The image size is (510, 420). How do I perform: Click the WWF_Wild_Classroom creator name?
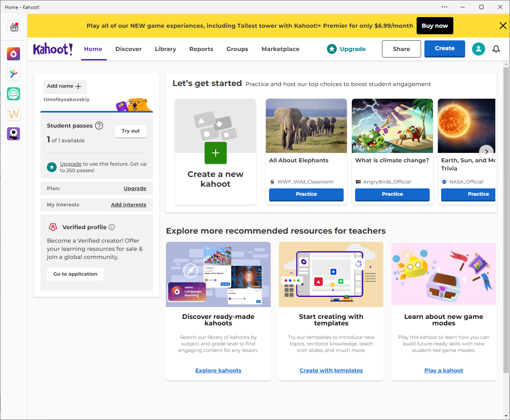(305, 182)
